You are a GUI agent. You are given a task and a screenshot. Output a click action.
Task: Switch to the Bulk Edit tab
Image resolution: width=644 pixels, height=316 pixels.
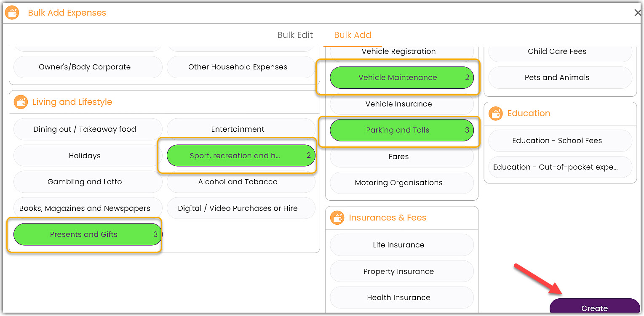pos(295,35)
